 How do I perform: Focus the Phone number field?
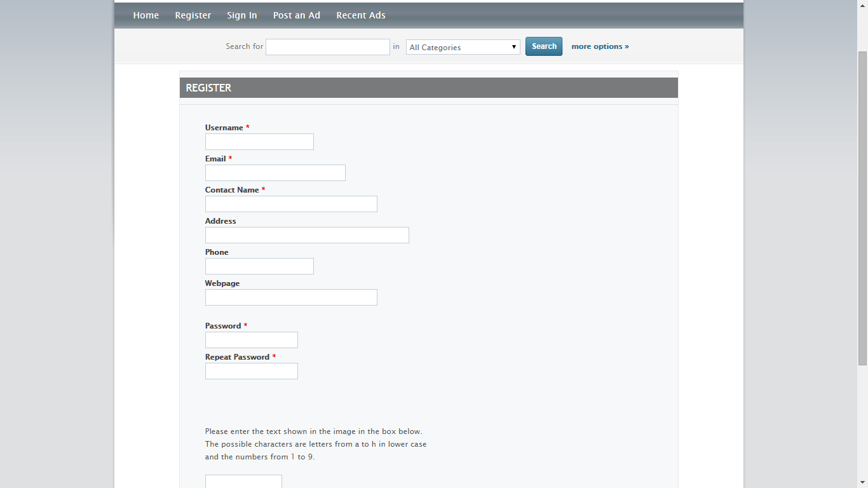259,266
